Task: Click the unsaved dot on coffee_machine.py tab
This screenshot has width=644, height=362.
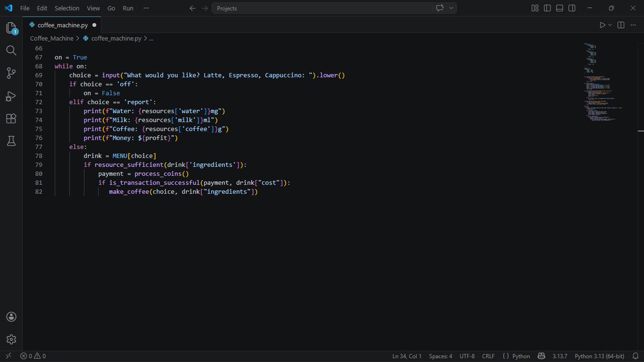Action: pos(94,25)
